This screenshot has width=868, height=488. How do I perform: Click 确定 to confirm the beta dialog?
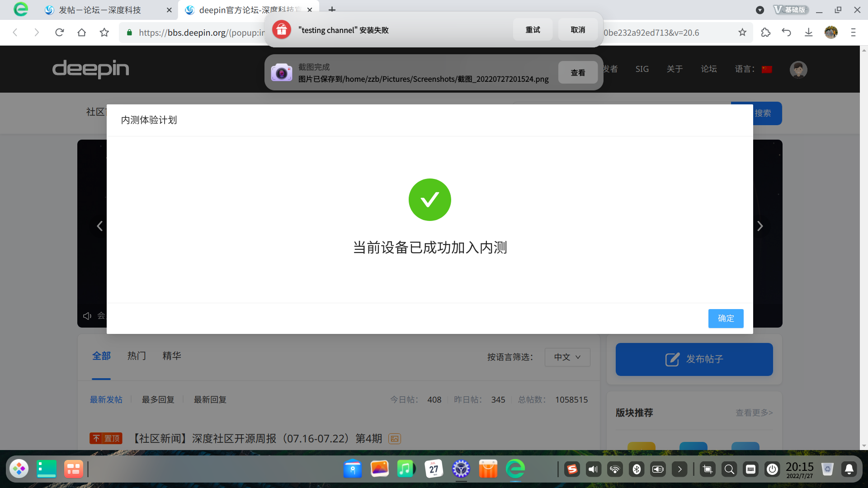(726, 319)
